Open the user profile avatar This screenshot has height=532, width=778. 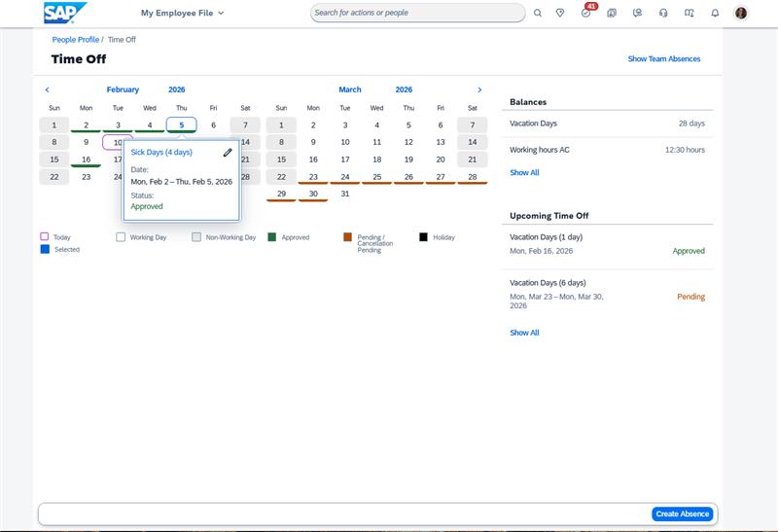(741, 14)
